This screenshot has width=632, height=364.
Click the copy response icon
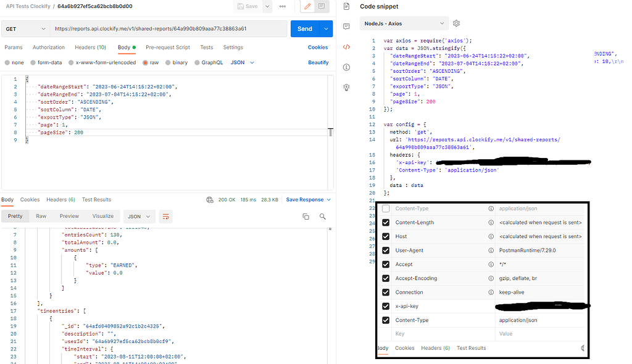[306, 216]
